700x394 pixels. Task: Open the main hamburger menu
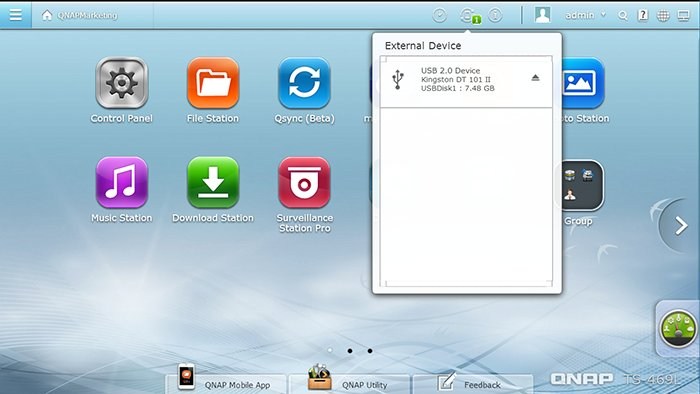tap(16, 15)
